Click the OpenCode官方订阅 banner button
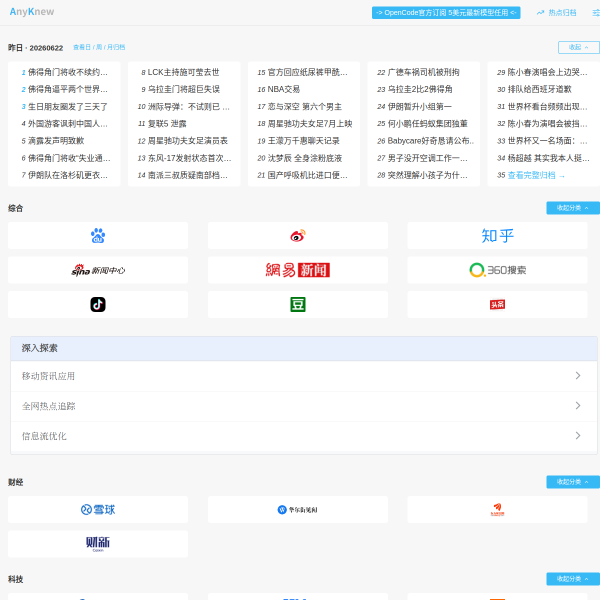600x600 pixels. tap(446, 13)
